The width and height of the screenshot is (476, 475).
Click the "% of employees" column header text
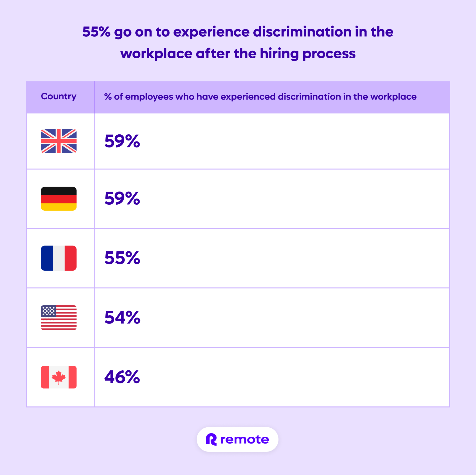pos(260,97)
